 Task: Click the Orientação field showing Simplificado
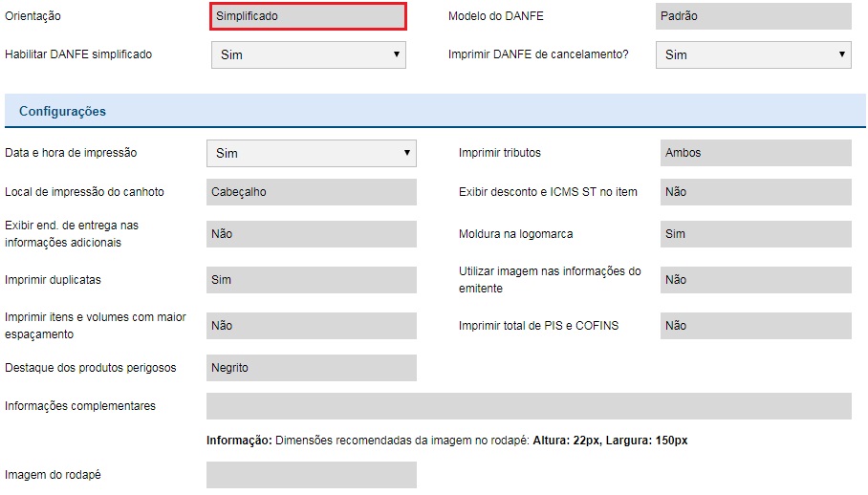(308, 16)
